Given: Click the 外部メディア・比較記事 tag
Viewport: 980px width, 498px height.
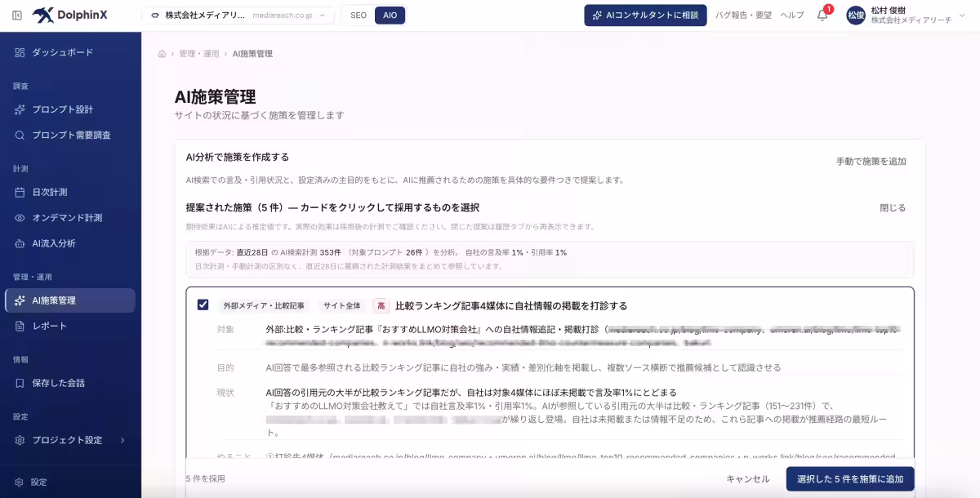Looking at the screenshot, I should [264, 305].
